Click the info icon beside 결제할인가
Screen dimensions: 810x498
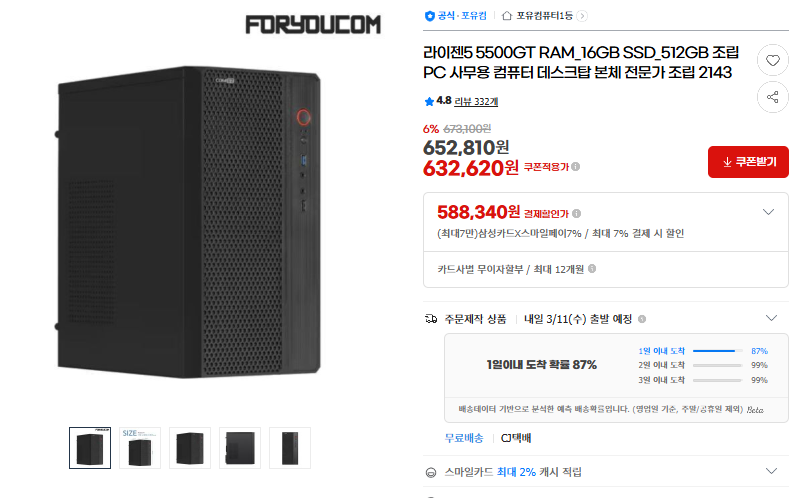coord(578,213)
